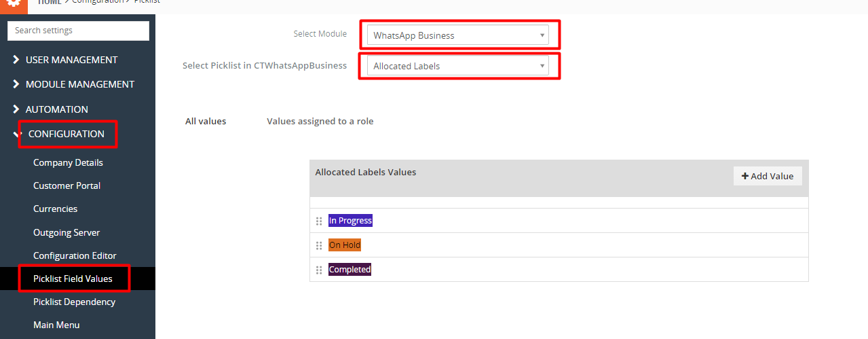This screenshot has height=339, width=868.
Task: Expand the User Management section chevron
Action: point(16,60)
